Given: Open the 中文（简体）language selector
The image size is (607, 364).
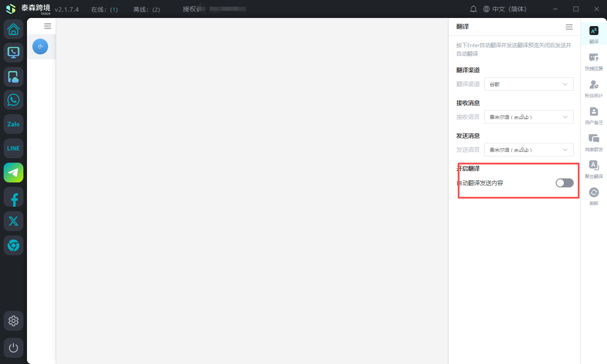Looking at the screenshot, I should pos(505,9).
